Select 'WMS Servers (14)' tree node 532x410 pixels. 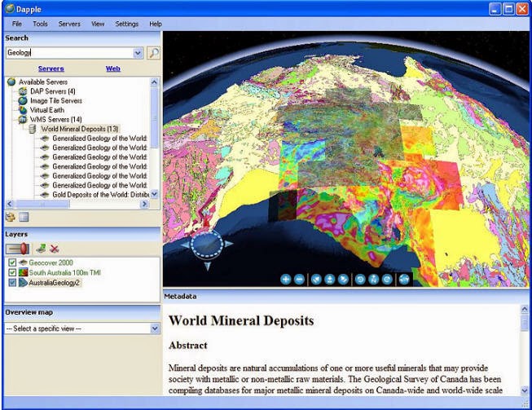tap(56, 120)
